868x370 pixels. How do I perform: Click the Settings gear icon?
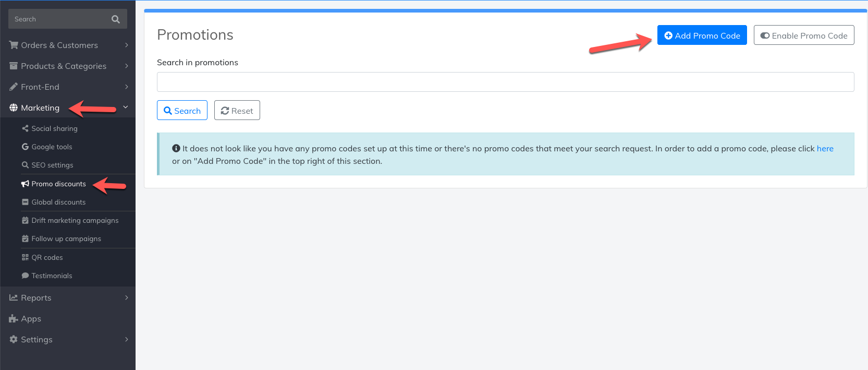coord(14,339)
